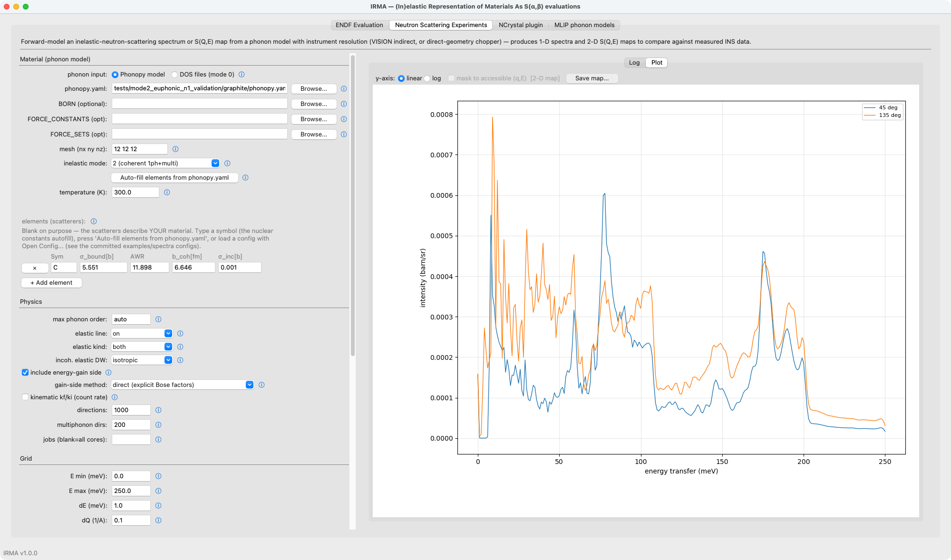Show info for phonopy.yaml field

[344, 89]
